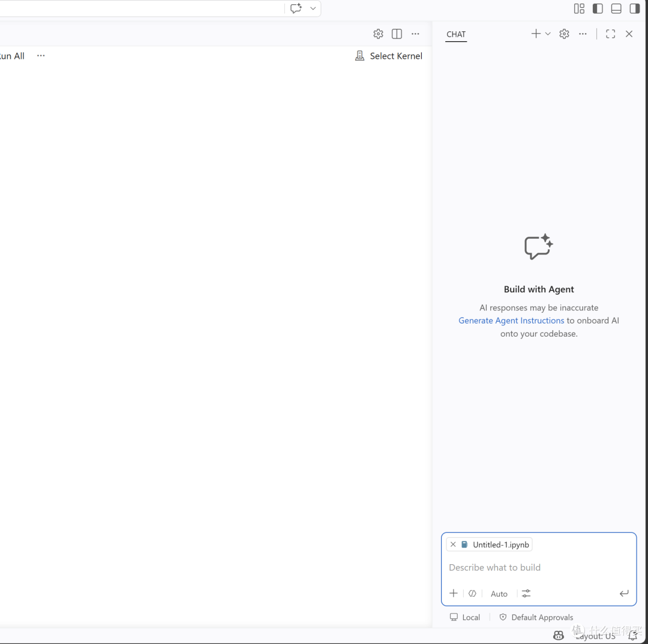Select the Local session target

(465, 617)
